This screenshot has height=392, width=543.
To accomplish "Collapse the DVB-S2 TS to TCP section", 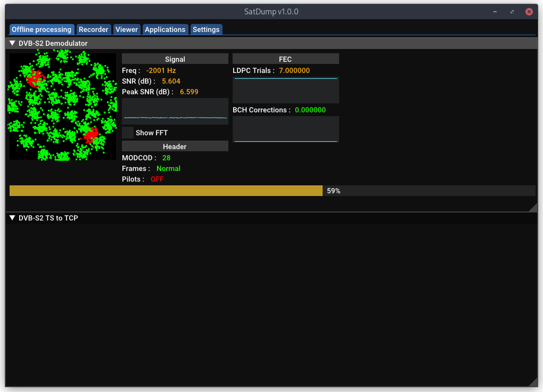I will coord(12,218).
